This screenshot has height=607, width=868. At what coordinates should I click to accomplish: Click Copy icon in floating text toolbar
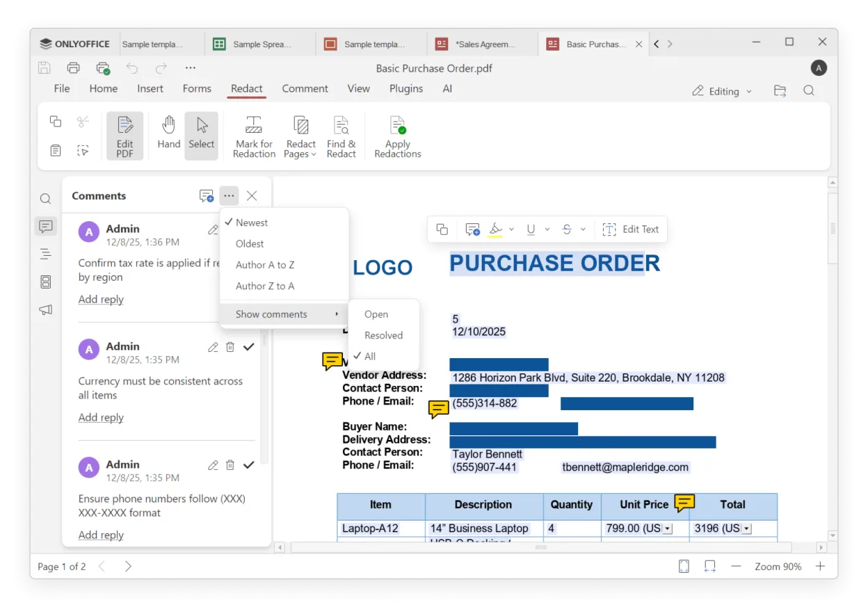click(x=442, y=229)
